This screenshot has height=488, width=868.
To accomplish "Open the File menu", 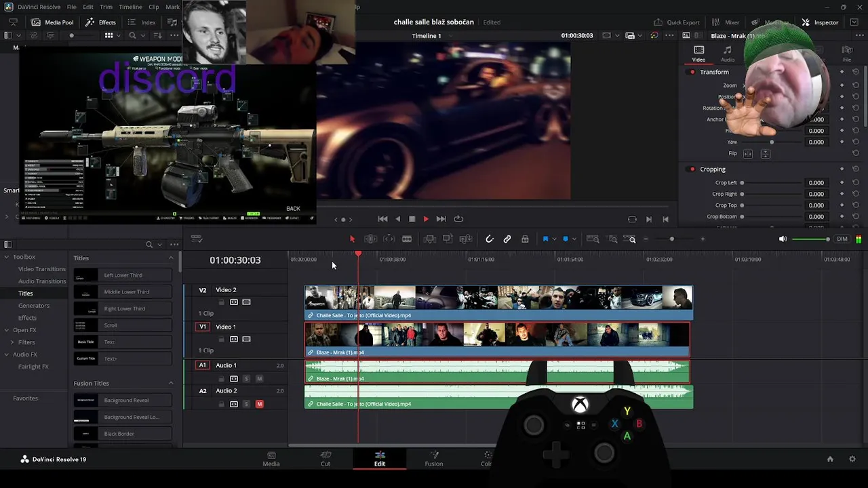I will 71,7.
